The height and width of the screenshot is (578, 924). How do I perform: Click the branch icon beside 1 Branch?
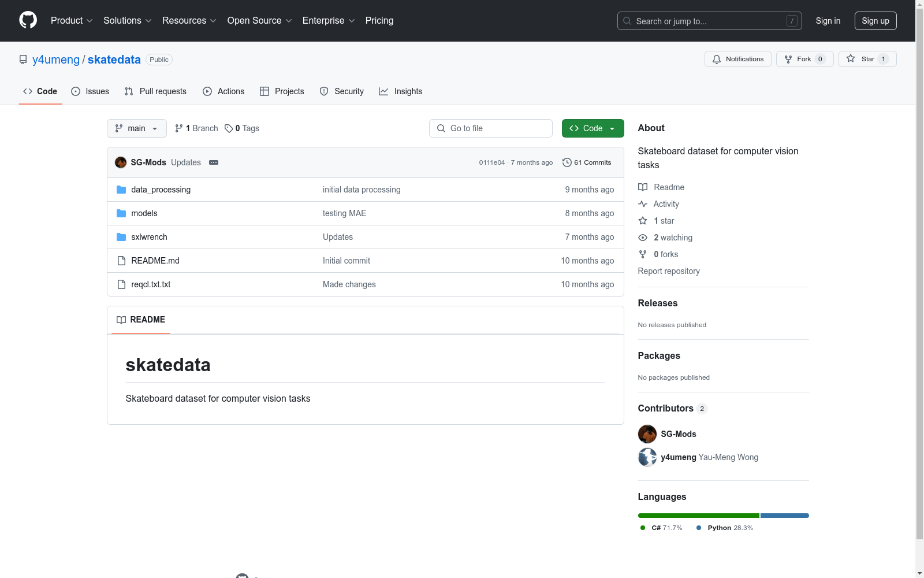pyautogui.click(x=179, y=128)
